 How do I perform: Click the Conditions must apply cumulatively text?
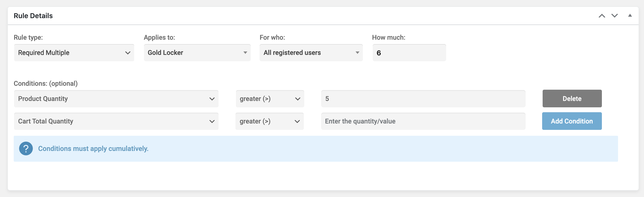coord(93,148)
